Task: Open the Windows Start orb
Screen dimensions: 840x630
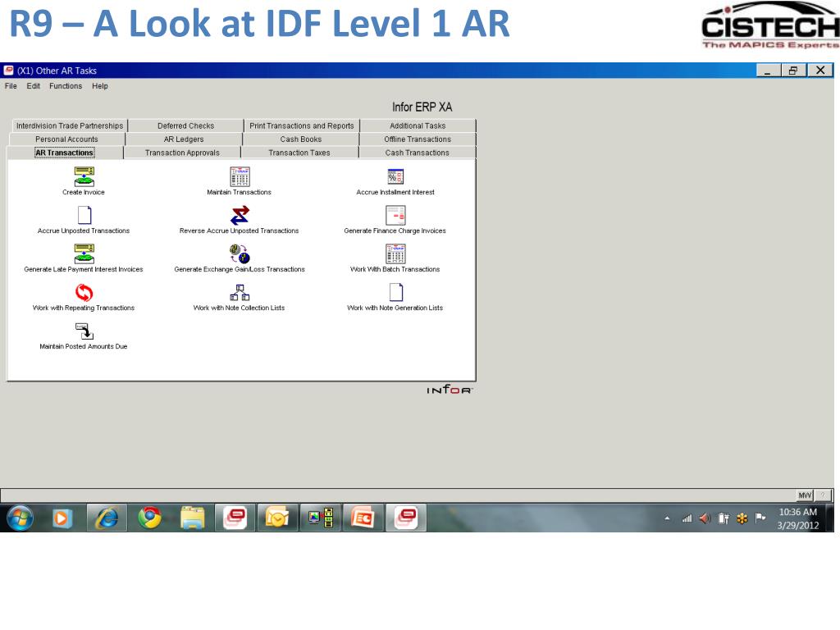Action: tap(20, 518)
